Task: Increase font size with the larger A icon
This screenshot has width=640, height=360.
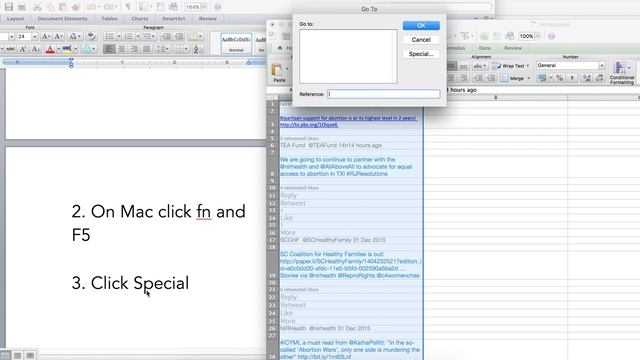Action: [x=46, y=37]
